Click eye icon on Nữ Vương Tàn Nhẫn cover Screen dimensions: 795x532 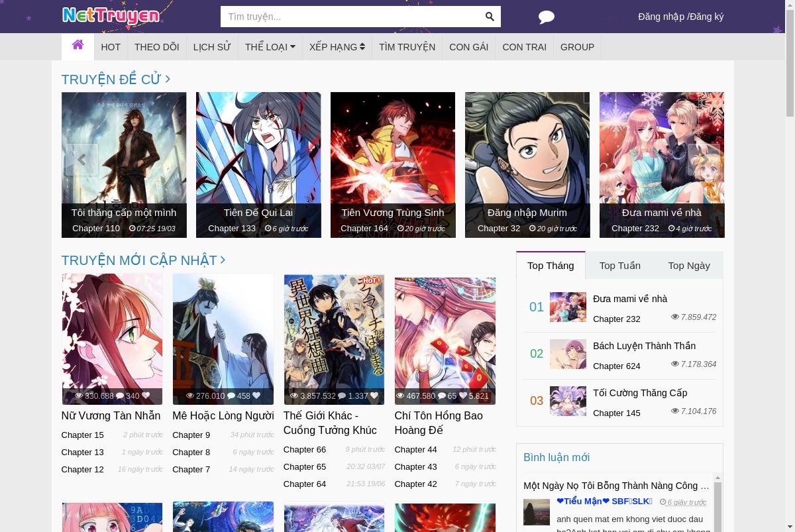pyautogui.click(x=79, y=396)
